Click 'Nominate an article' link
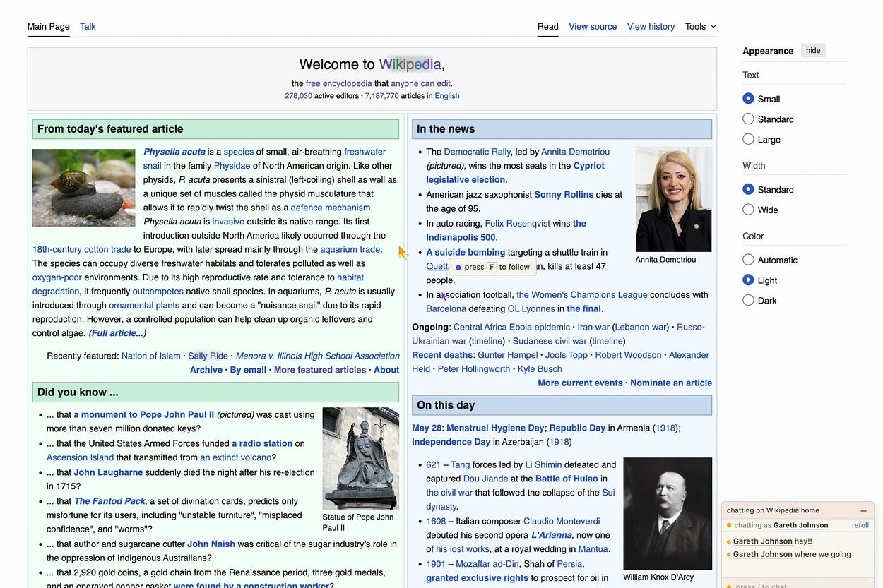 click(x=671, y=383)
